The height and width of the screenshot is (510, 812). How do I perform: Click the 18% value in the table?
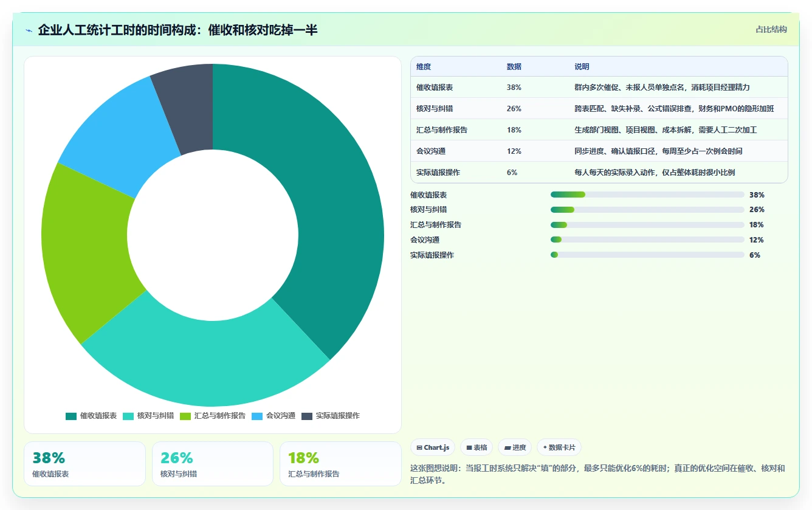coord(514,130)
